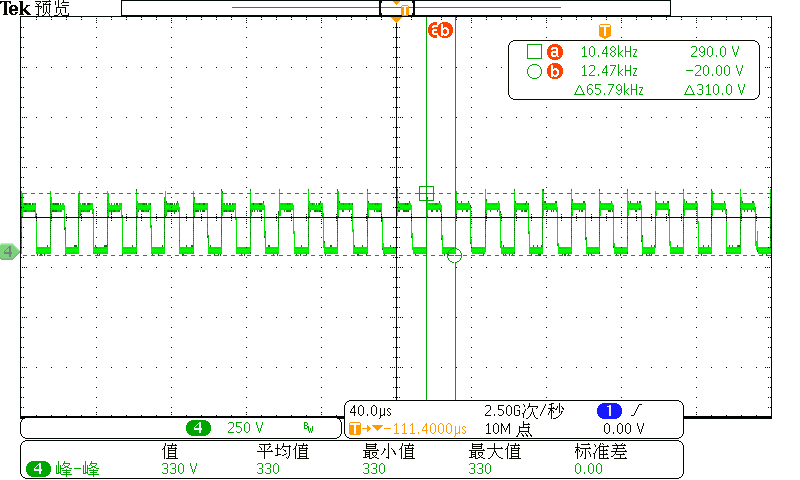Click the red 'b' cursor badge in the readout
This screenshot has height=480, width=800.
point(555,71)
